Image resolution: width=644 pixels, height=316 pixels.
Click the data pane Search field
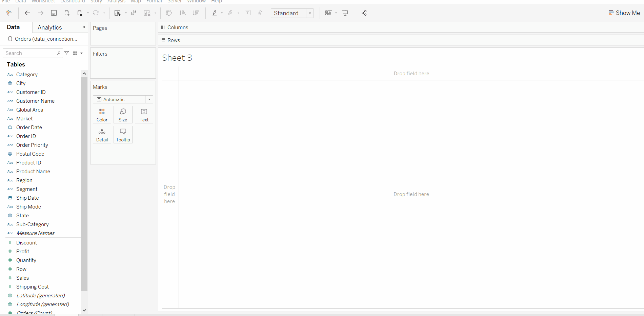[x=33, y=53]
